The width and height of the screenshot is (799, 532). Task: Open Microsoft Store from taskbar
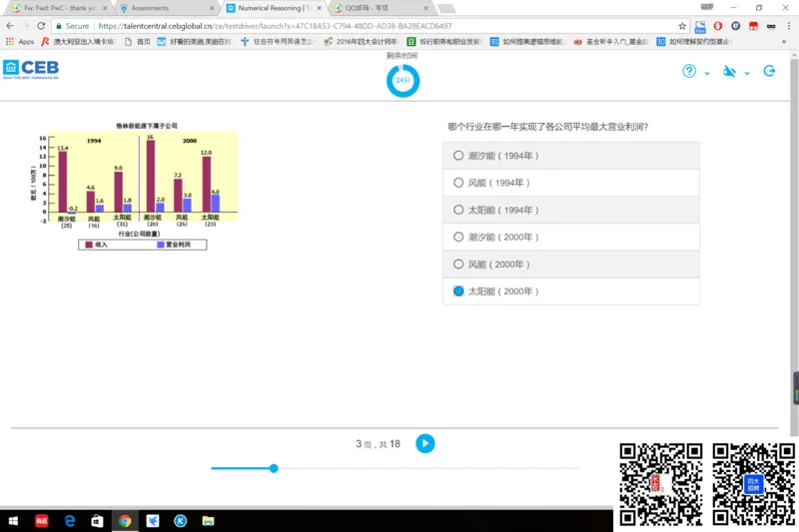97,521
